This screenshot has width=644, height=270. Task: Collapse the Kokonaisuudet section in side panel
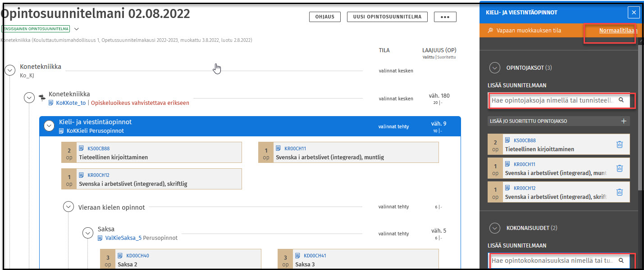coord(495,228)
